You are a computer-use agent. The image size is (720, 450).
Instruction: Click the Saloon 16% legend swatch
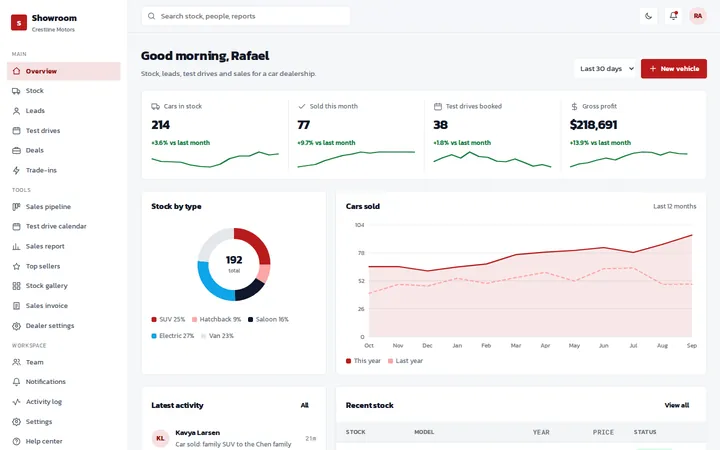(250, 319)
